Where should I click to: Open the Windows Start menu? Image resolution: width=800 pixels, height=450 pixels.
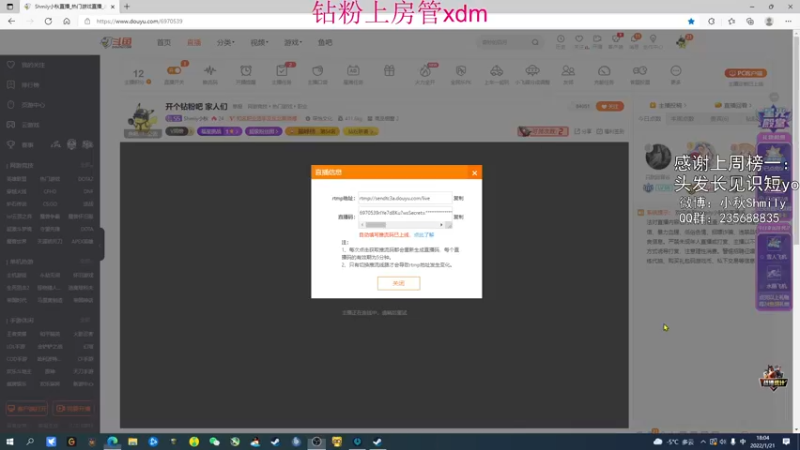tap(10, 441)
